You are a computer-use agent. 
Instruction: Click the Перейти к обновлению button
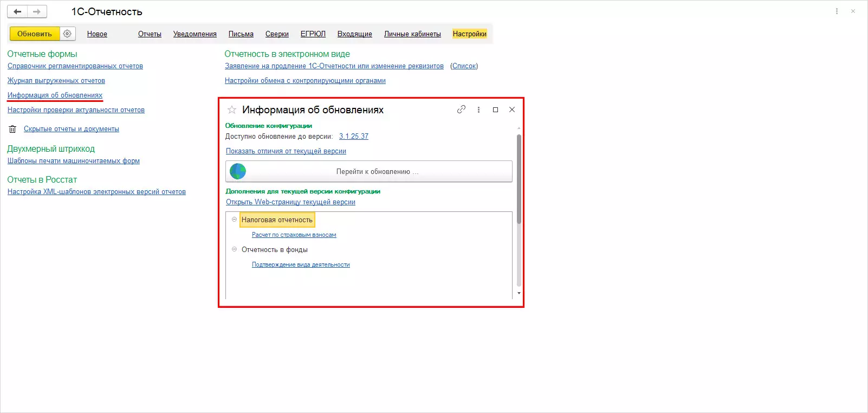pyautogui.click(x=369, y=171)
